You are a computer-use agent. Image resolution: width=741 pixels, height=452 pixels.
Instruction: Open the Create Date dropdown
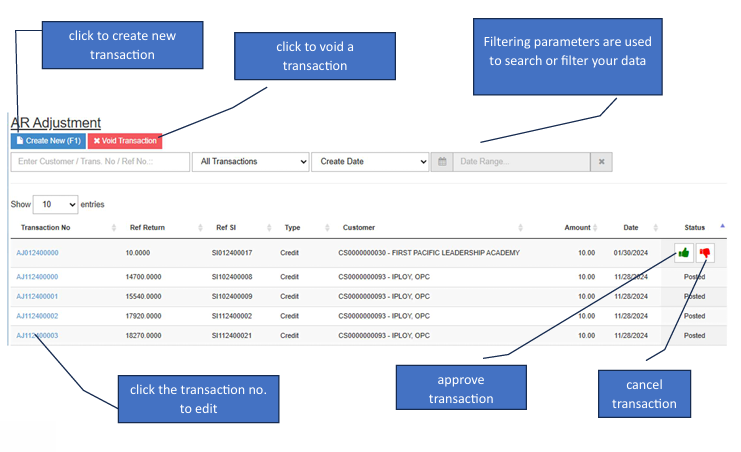370,162
